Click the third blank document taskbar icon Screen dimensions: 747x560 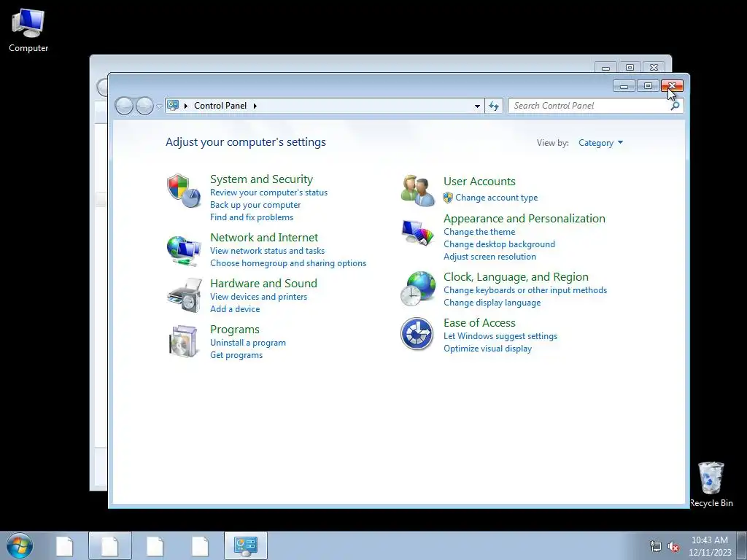pos(155,546)
